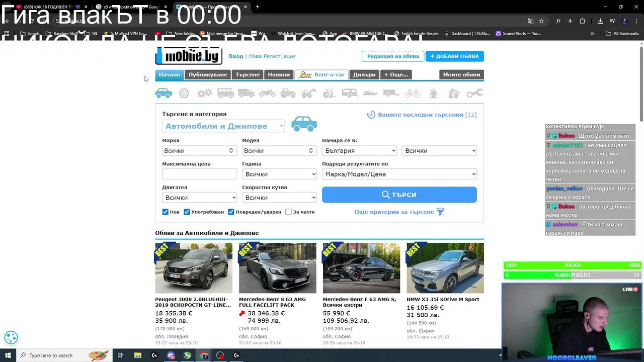This screenshot has width=644, height=362.
Task: Open the Peugeot 3008 listing thumbnail
Action: [x=194, y=268]
